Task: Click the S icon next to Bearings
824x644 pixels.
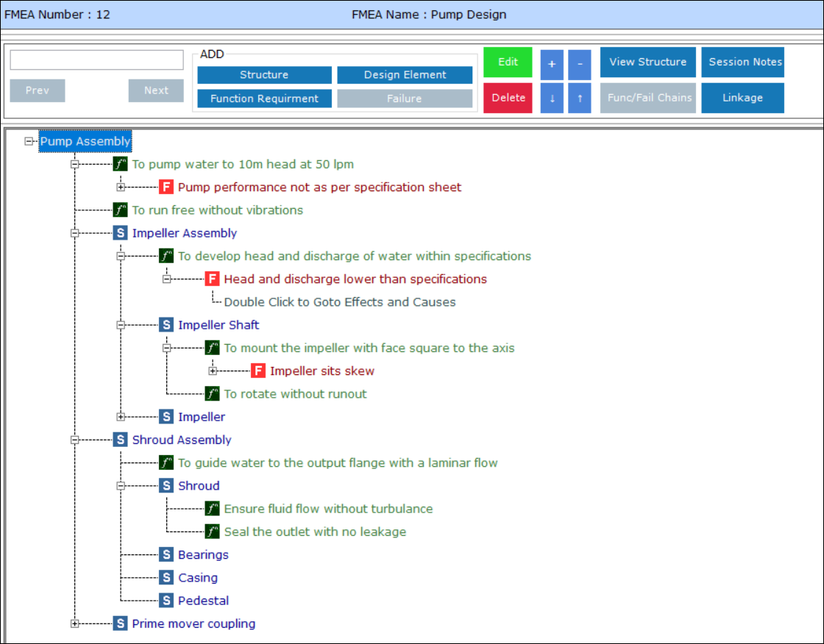Action: pos(166,555)
